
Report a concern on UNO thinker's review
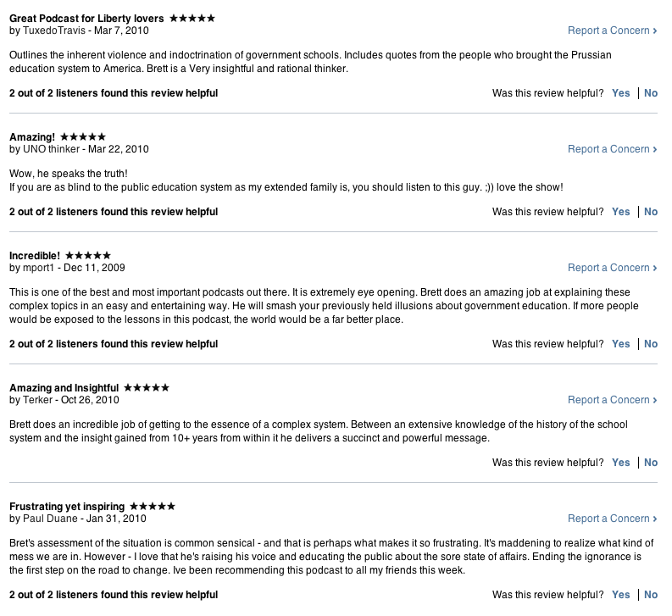point(613,149)
